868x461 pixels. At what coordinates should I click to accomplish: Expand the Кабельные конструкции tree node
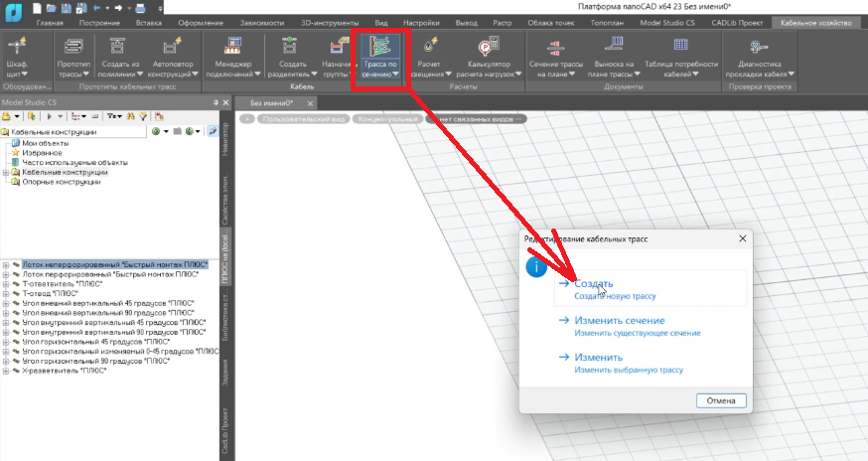click(6, 172)
